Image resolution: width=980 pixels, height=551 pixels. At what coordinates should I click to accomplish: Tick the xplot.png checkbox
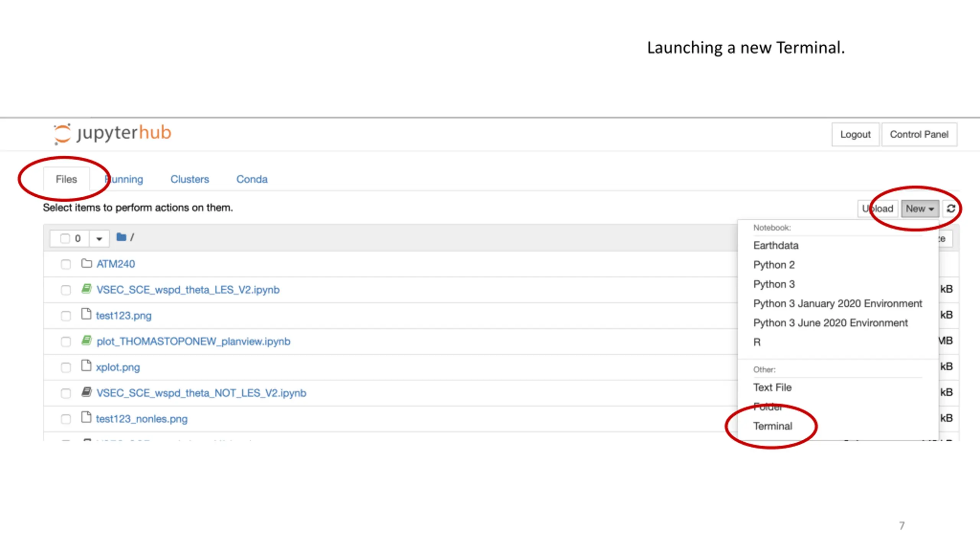(x=66, y=368)
